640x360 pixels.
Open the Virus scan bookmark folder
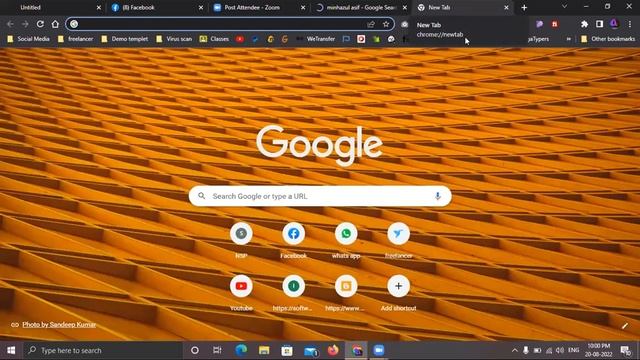(174, 39)
